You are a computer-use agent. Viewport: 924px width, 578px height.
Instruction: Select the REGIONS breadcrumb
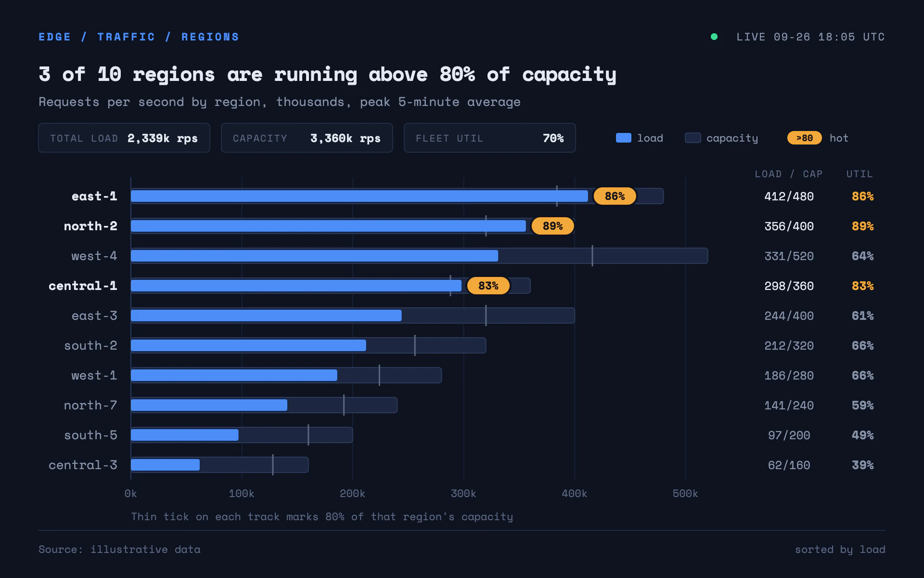(210, 37)
